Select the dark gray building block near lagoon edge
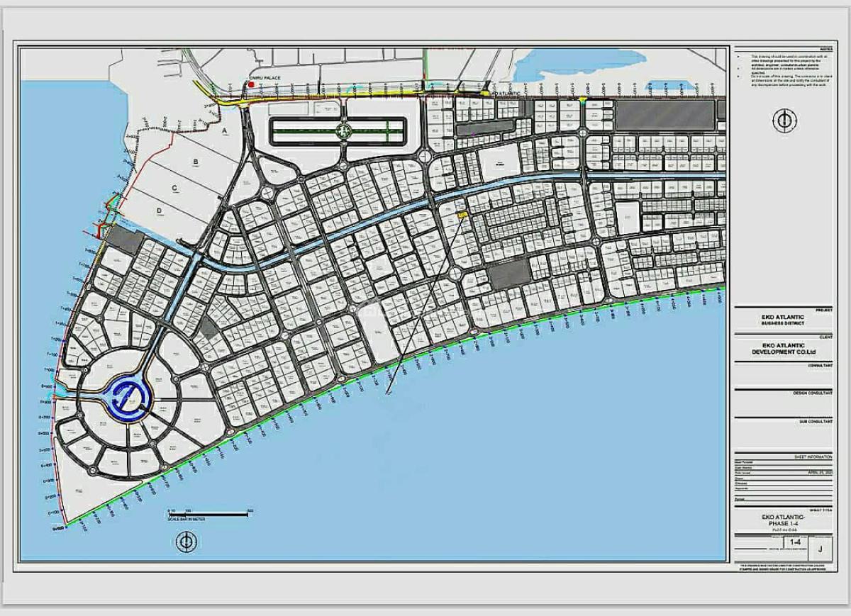 (x=126, y=239)
